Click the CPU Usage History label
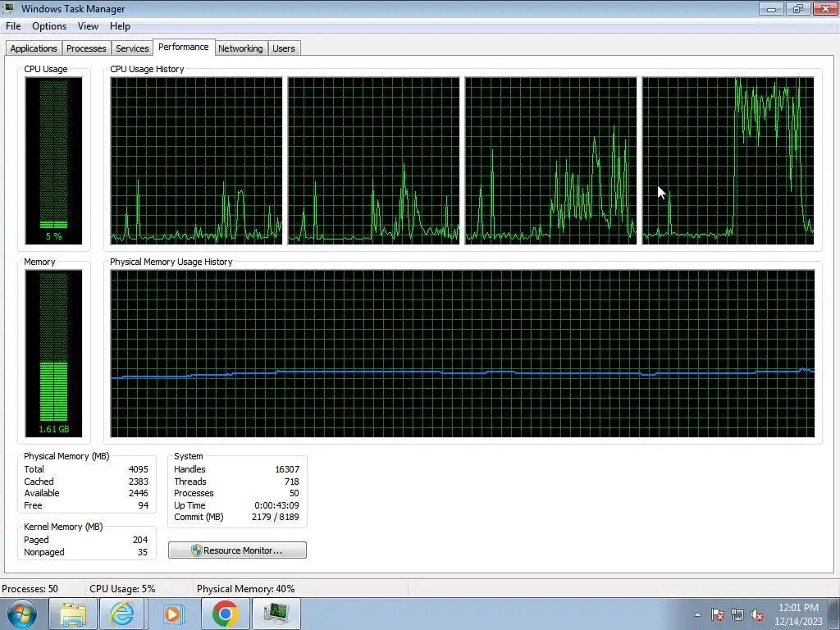Viewport: 840px width, 630px height. point(147,69)
